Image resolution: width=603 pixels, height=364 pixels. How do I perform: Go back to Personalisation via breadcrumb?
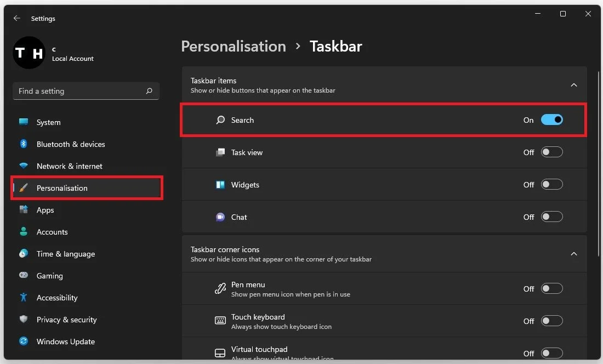(x=234, y=47)
